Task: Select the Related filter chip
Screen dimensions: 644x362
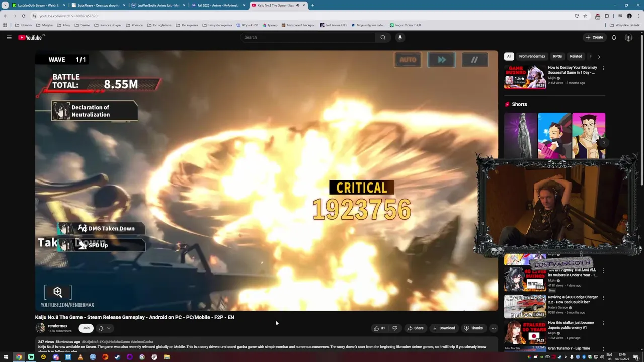Action: [x=576, y=56]
